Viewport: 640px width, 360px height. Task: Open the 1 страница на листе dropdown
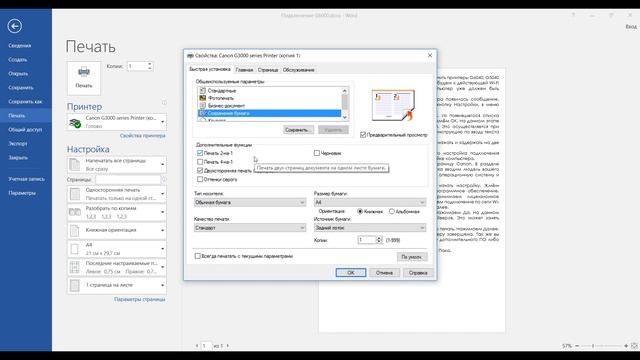click(x=117, y=285)
